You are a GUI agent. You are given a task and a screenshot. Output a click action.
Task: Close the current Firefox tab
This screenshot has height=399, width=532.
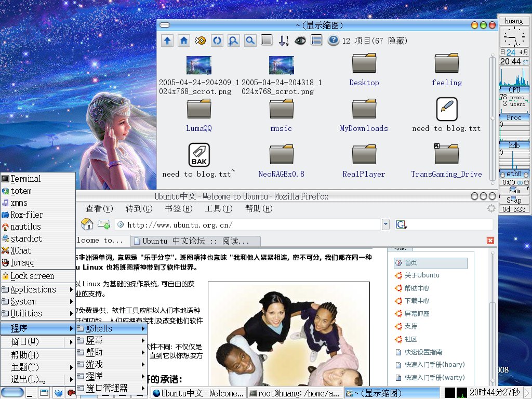pos(490,241)
